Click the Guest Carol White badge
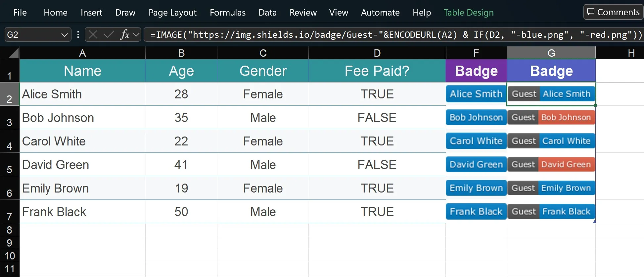The height and width of the screenshot is (277, 644). click(x=551, y=141)
